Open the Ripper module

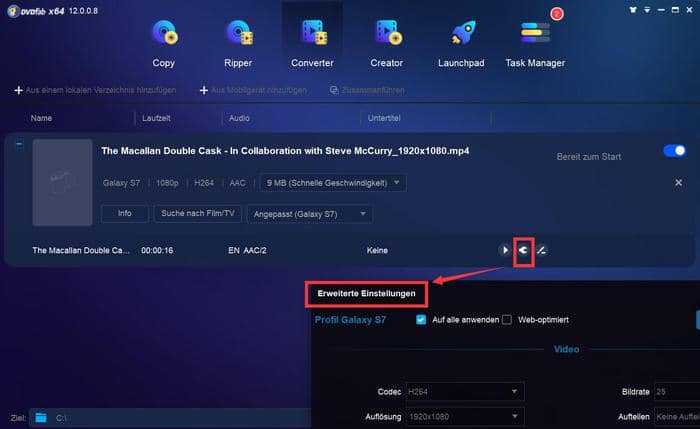[238, 43]
